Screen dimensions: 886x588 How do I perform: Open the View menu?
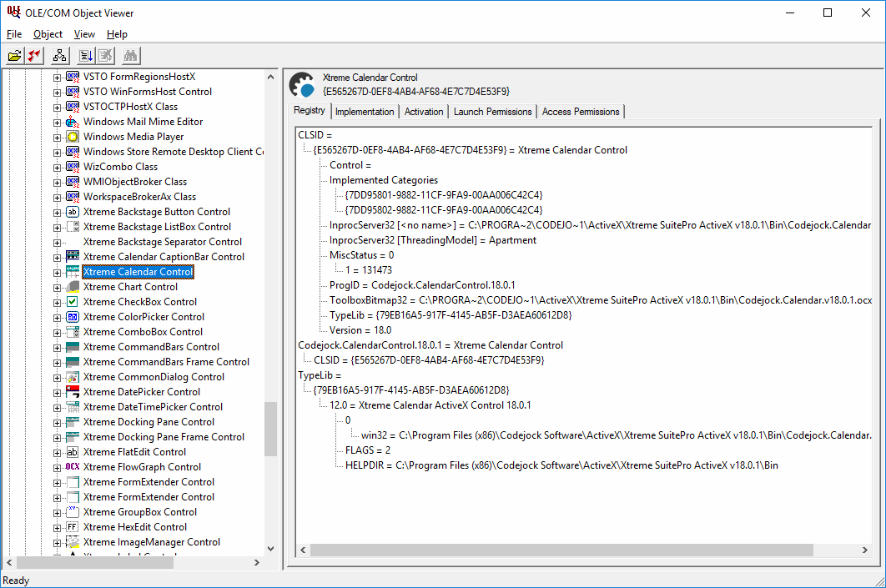[x=85, y=34]
